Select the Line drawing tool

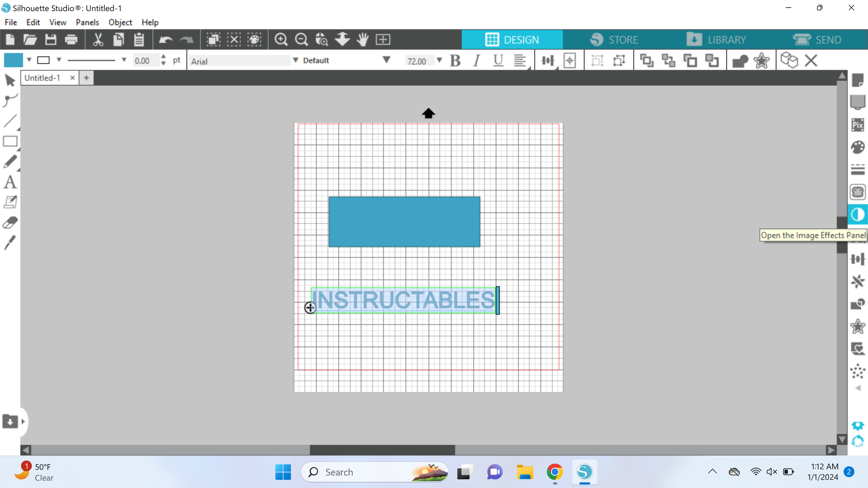point(10,121)
